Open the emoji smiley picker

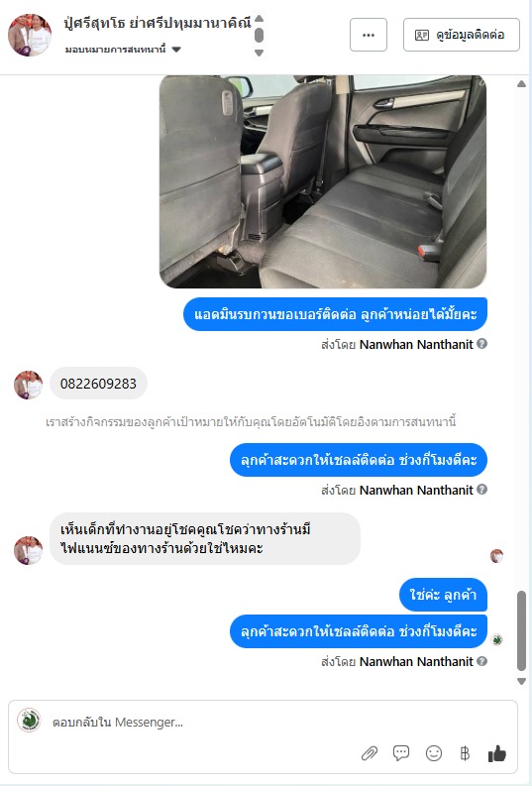pyautogui.click(x=434, y=753)
